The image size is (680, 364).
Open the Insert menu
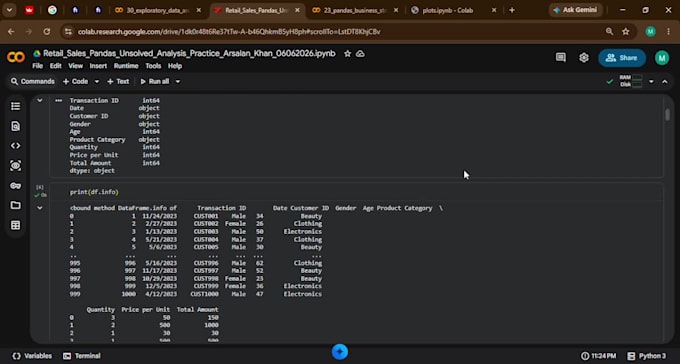pos(98,66)
